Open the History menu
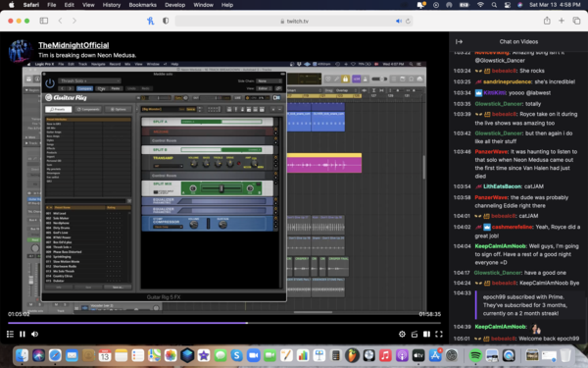Screen dimensions: 588x368 (112, 5)
